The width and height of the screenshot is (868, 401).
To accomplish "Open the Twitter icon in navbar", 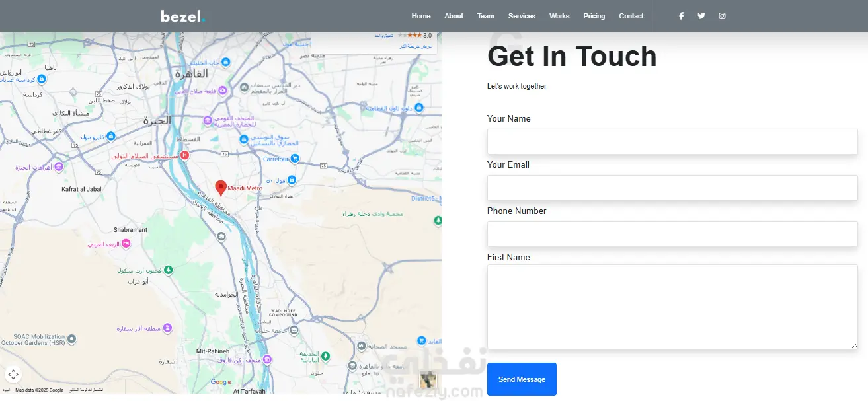I will point(701,16).
